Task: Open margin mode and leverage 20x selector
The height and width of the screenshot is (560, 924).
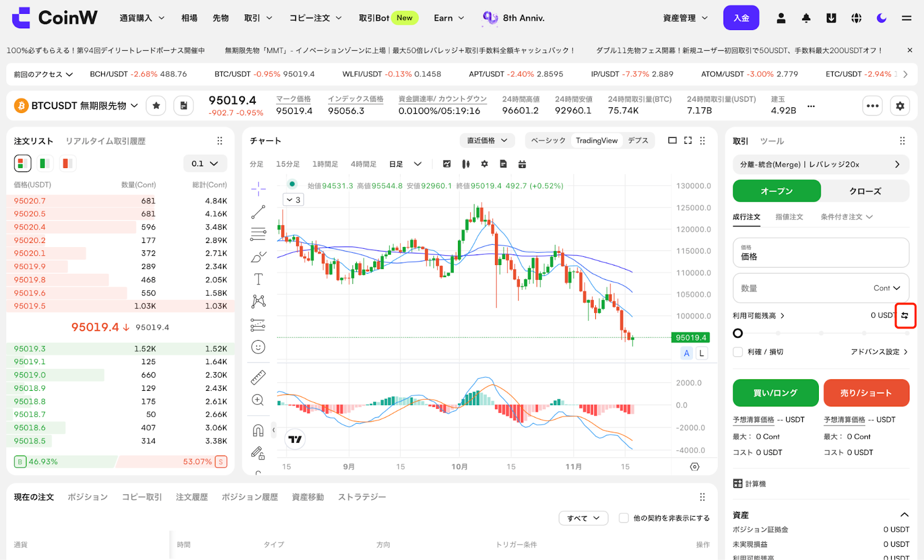Action: 821,165
